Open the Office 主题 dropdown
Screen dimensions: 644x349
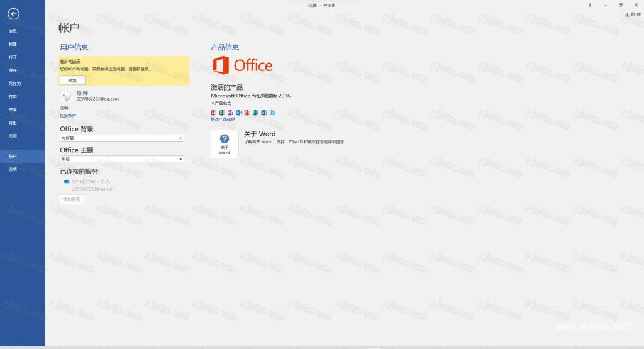click(122, 159)
